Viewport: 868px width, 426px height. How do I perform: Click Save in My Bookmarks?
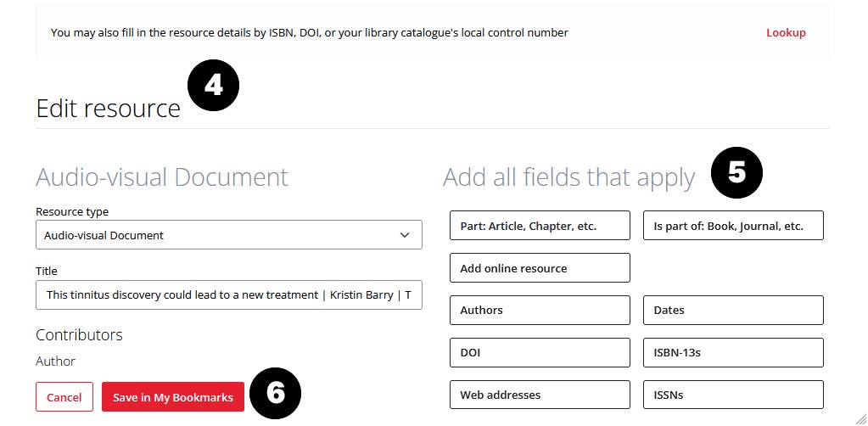click(x=173, y=397)
